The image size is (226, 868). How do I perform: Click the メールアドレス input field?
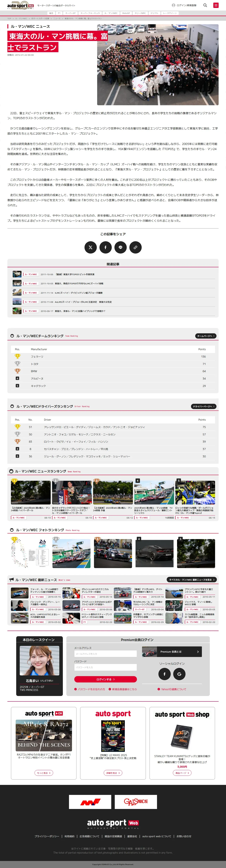pyautogui.click(x=106, y=654)
